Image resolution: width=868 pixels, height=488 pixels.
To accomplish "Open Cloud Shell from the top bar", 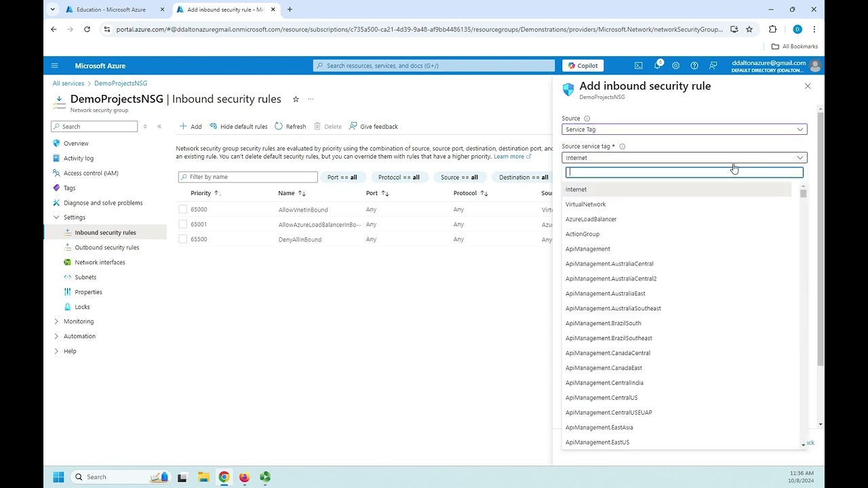I will pyautogui.click(x=638, y=66).
